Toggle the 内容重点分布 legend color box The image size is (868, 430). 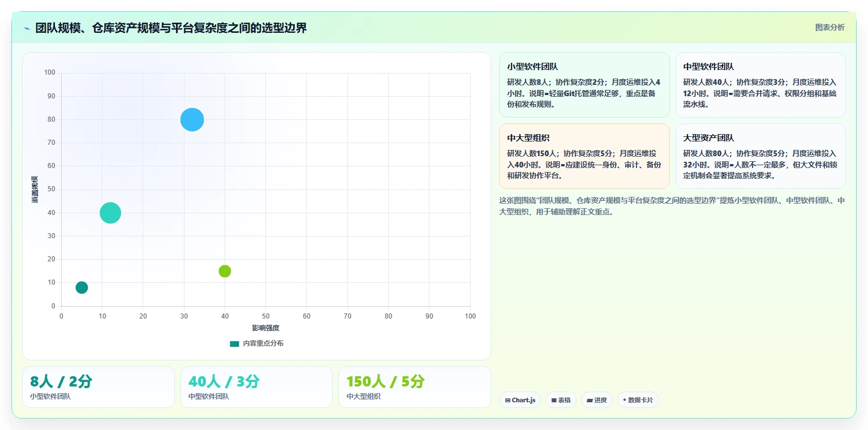pos(234,343)
